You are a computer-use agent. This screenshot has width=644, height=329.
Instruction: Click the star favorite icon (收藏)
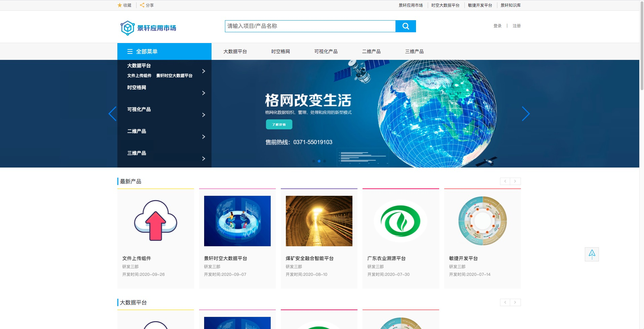tap(119, 5)
